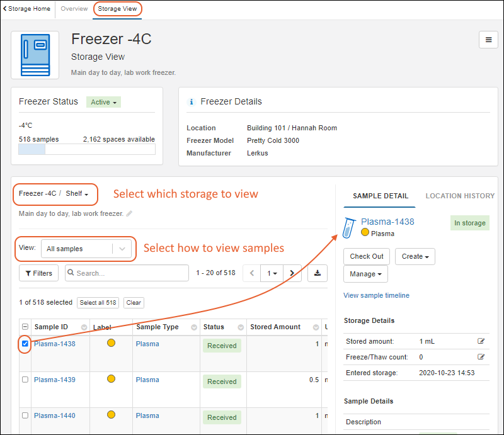504x435 pixels.
Task: Click edit icon beside Stored amount
Action: point(481,341)
